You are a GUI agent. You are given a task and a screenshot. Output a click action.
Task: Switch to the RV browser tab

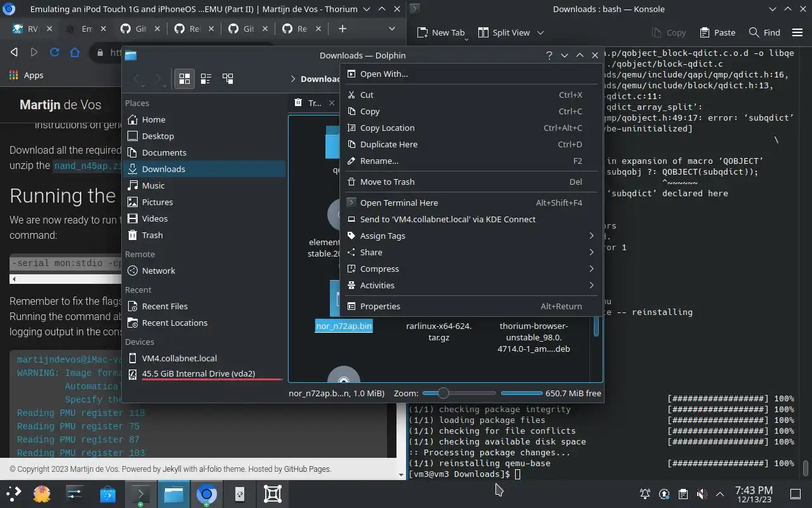pyautogui.click(x=26, y=29)
